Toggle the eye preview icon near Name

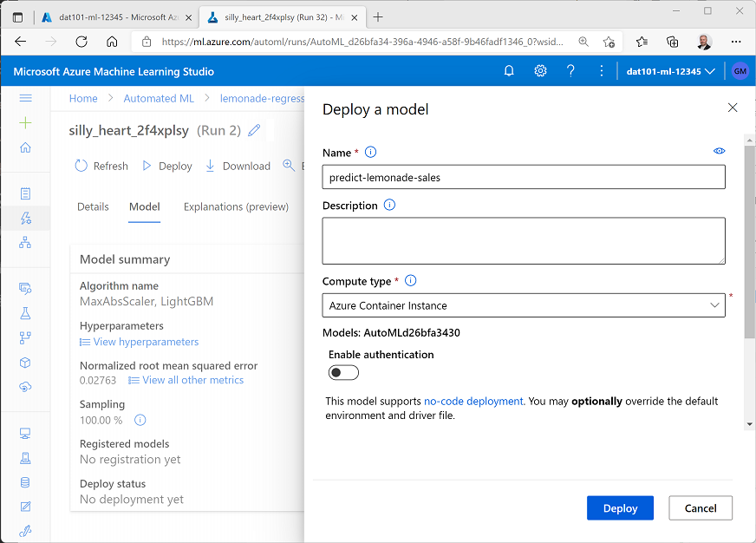719,151
